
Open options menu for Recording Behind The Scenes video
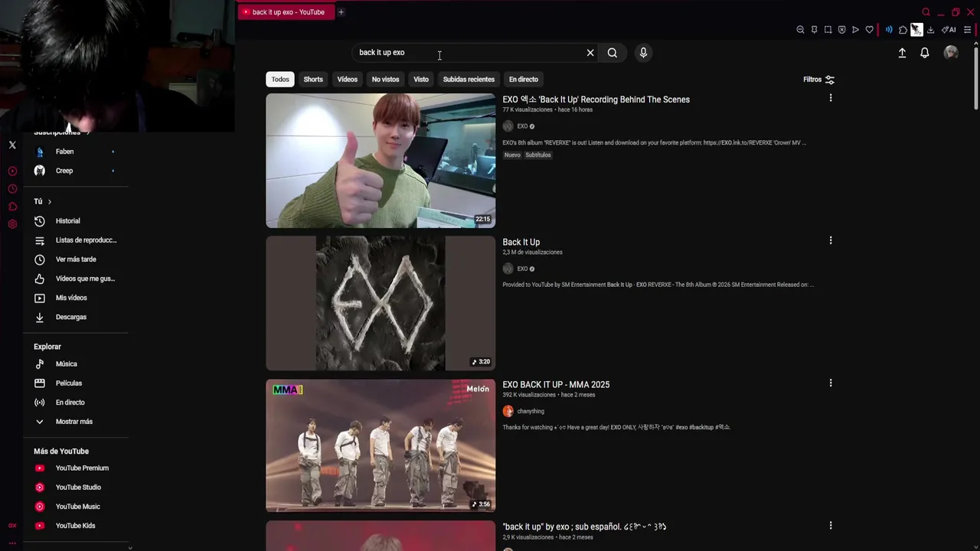coord(830,98)
